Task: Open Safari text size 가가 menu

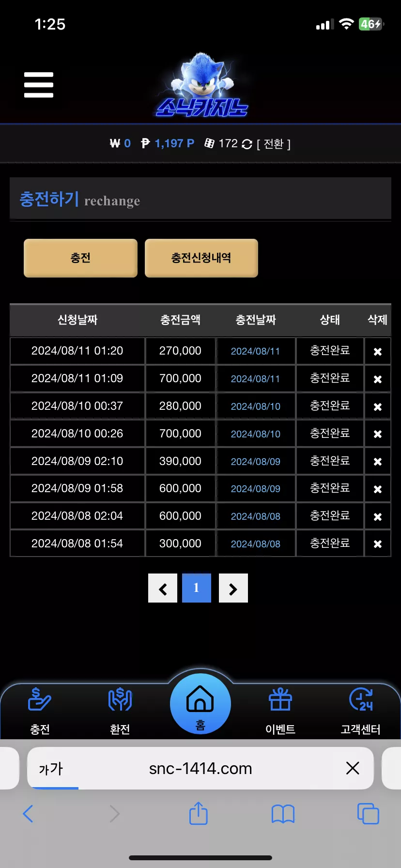Action: coord(51,769)
